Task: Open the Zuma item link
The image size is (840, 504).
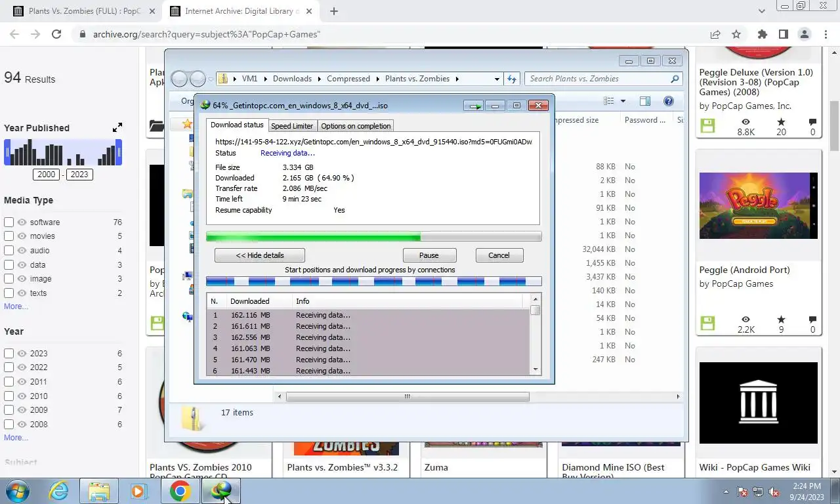Action: coord(436,467)
